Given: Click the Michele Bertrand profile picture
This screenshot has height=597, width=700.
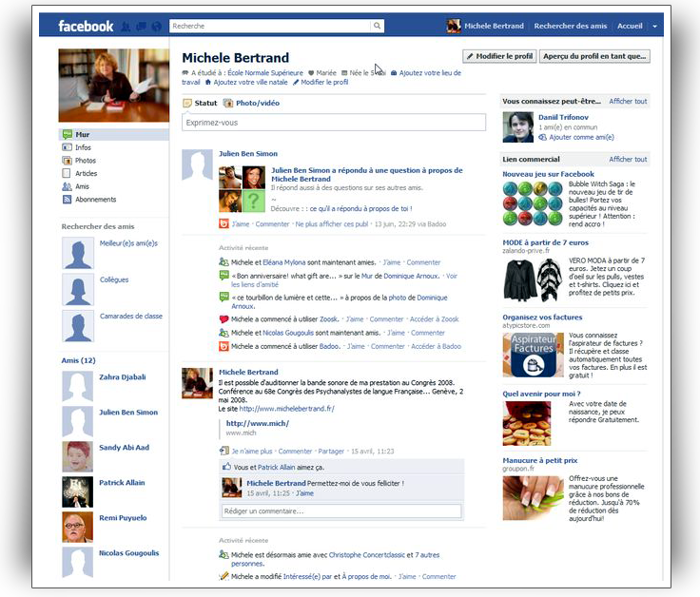Looking at the screenshot, I should pos(114,86).
